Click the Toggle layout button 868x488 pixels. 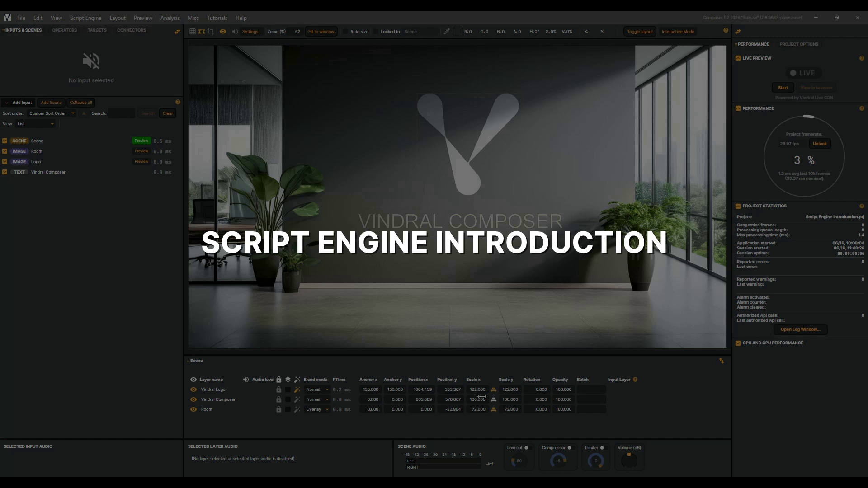click(x=640, y=32)
